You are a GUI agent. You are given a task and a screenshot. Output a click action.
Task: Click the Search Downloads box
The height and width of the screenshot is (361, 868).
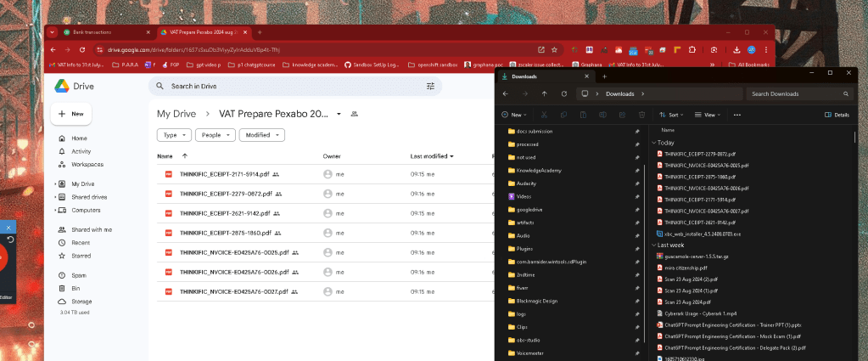pyautogui.click(x=799, y=93)
